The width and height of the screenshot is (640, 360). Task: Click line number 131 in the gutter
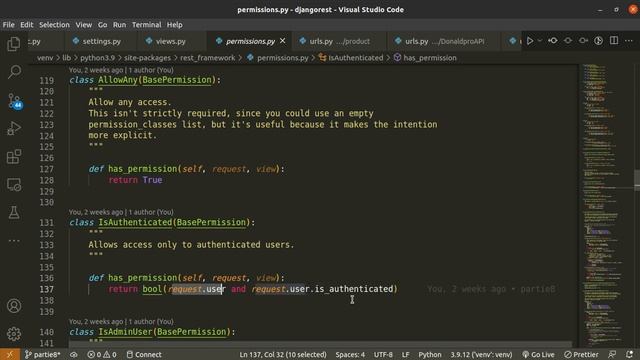(47, 223)
